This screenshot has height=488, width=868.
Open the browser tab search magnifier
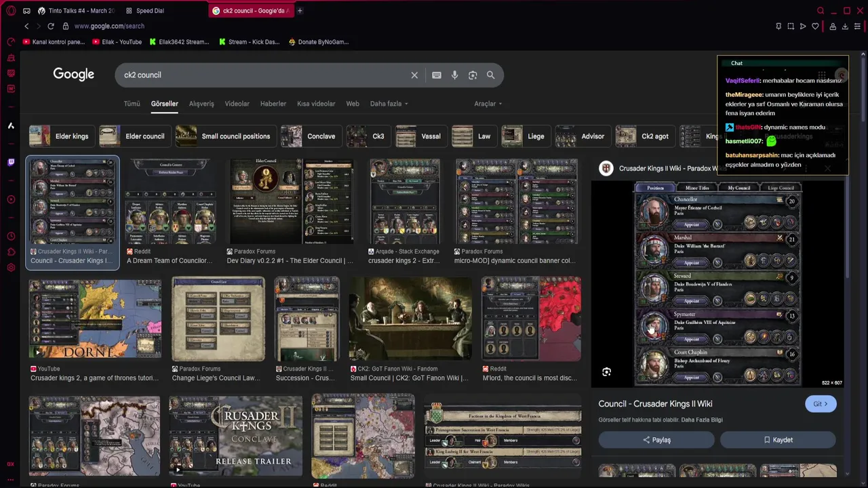(821, 11)
